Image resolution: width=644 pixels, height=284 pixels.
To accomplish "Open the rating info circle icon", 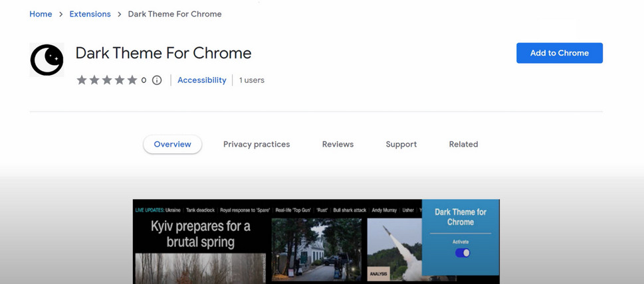I will coord(157,80).
